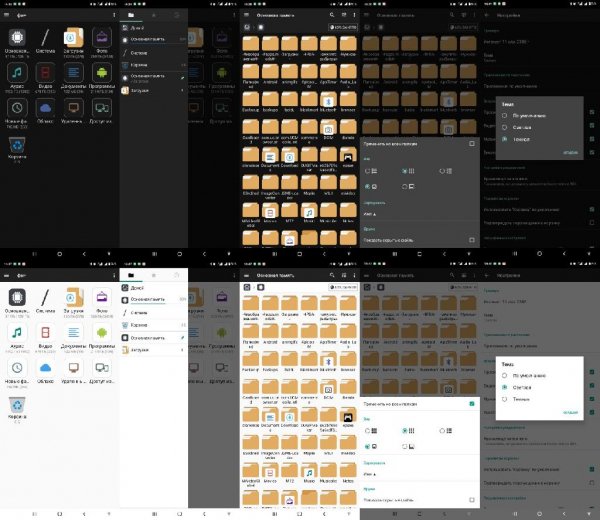Check Показать скрытые файлы in light view panel
This screenshot has width=600, height=520.
click(x=472, y=500)
